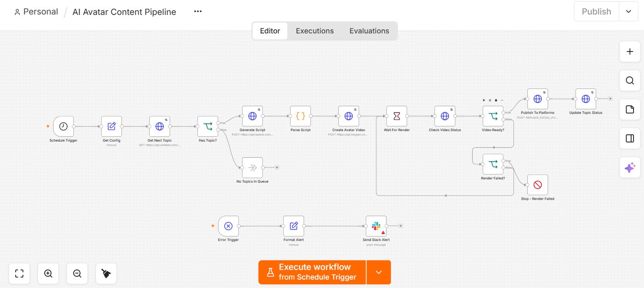
Task: Add node after No Topics In Queue plus
Action: click(x=277, y=167)
